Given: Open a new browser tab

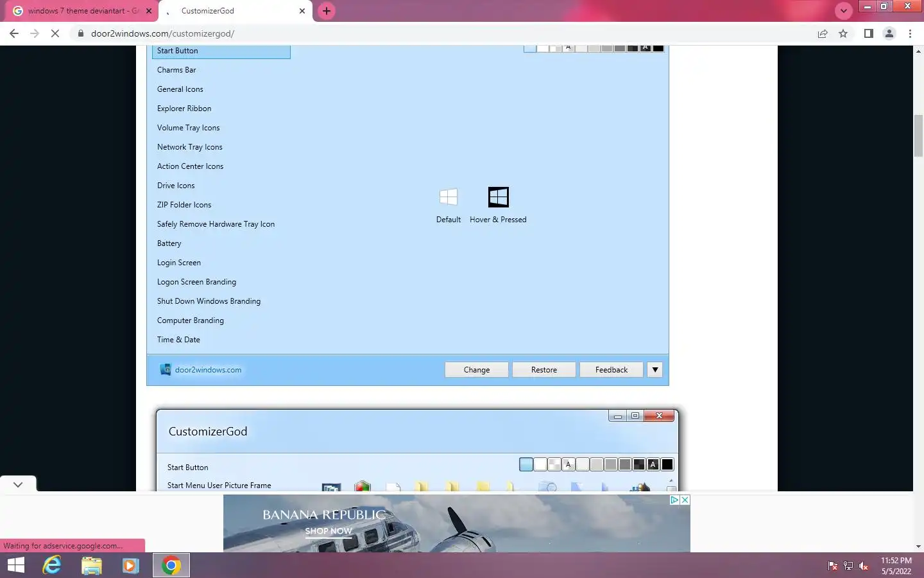Looking at the screenshot, I should click(x=327, y=11).
